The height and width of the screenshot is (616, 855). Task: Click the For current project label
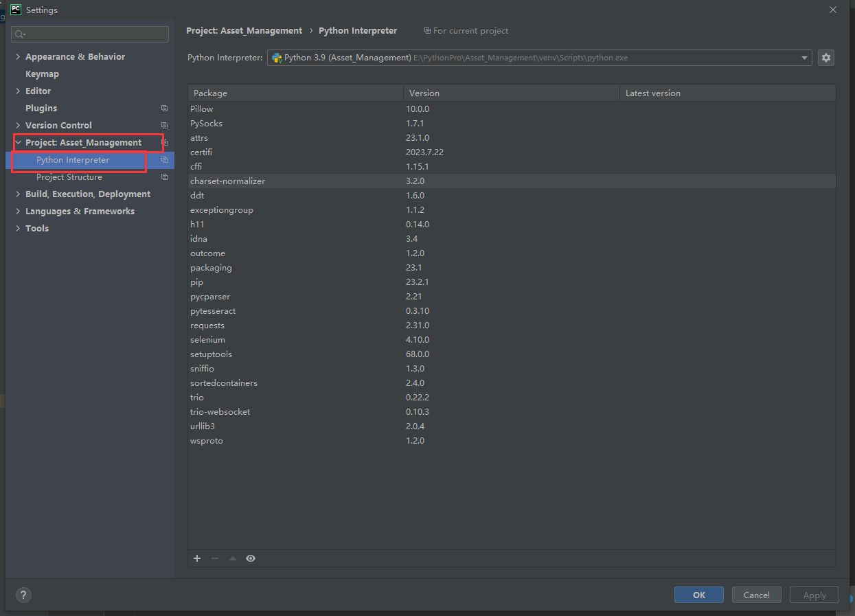point(466,31)
